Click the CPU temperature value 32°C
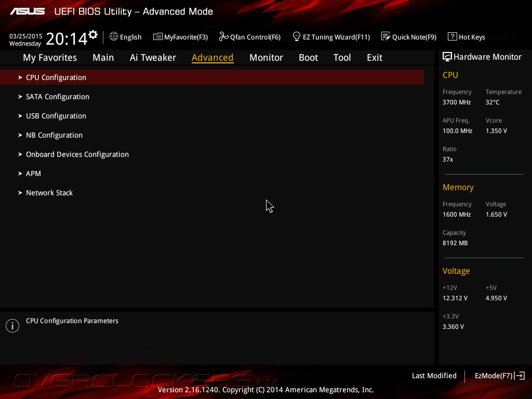Image resolution: width=532 pixels, height=399 pixels. [493, 102]
